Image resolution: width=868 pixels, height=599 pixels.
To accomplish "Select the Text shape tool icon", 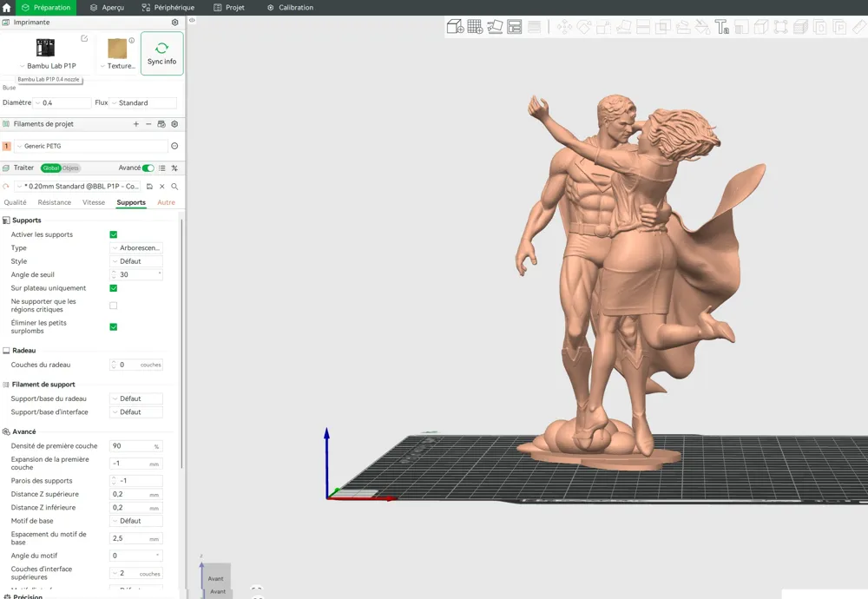I will click(x=722, y=27).
